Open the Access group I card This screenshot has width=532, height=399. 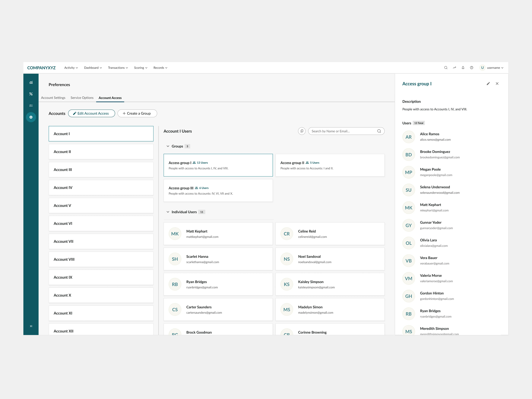218,165
